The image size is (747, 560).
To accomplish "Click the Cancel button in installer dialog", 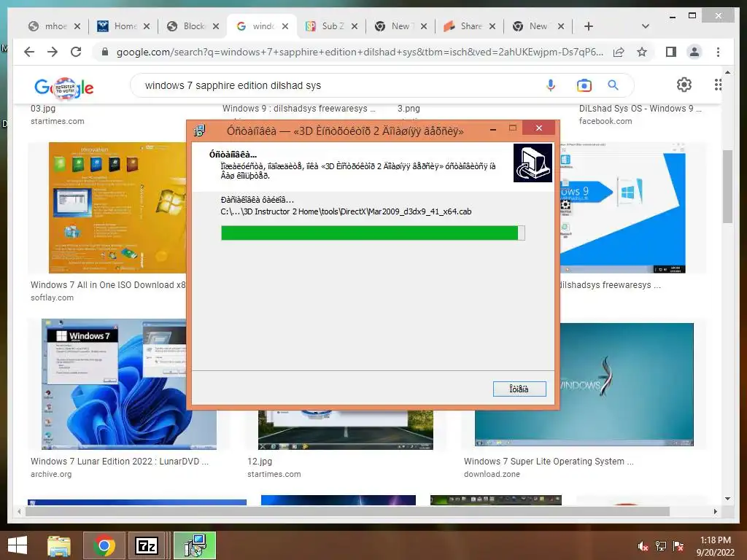I will pos(519,389).
